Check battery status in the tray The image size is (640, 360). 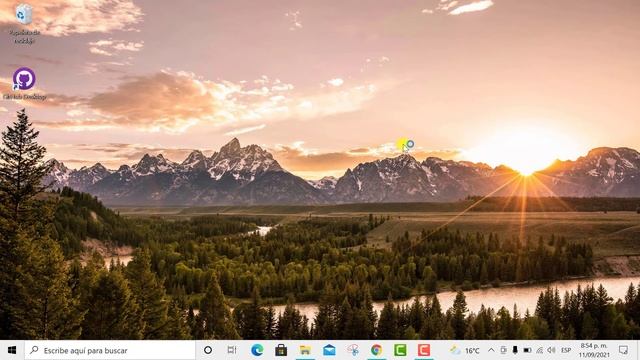click(527, 351)
